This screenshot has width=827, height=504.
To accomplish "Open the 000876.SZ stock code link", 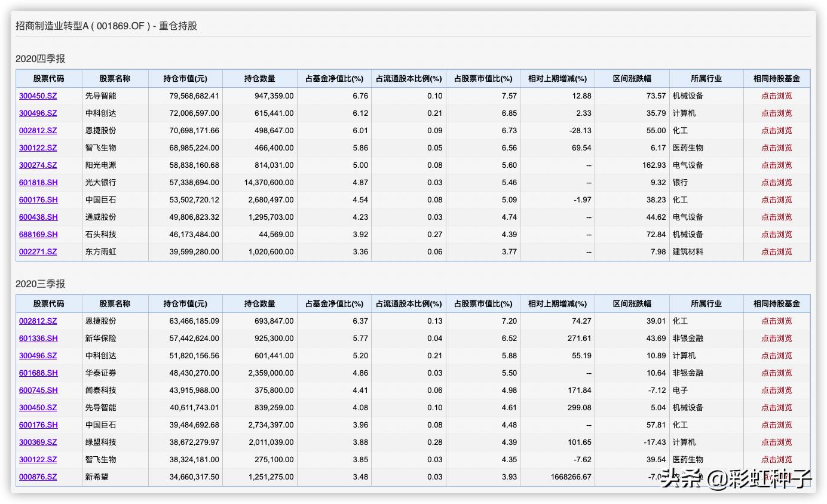I will pyautogui.click(x=38, y=477).
